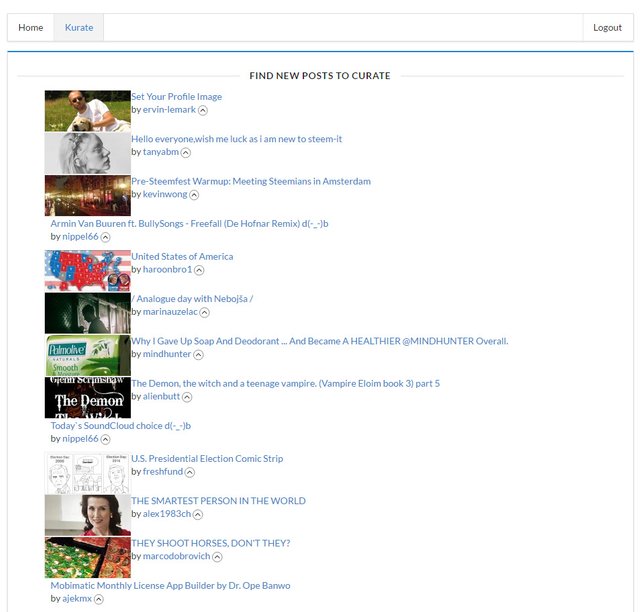
Task: Open 'THEY SHOOT HORSES, DON'T THEY?' post
Action: tap(211, 543)
